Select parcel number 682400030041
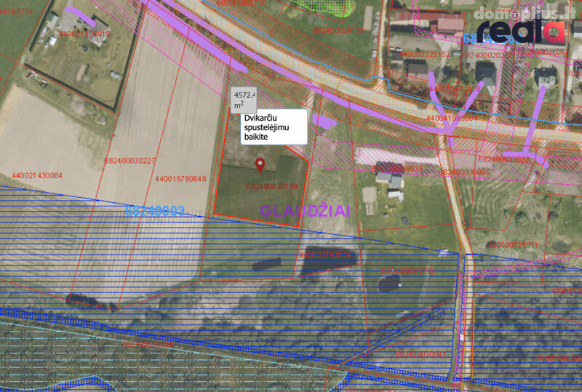The width and height of the screenshot is (582, 392). tap(420, 354)
